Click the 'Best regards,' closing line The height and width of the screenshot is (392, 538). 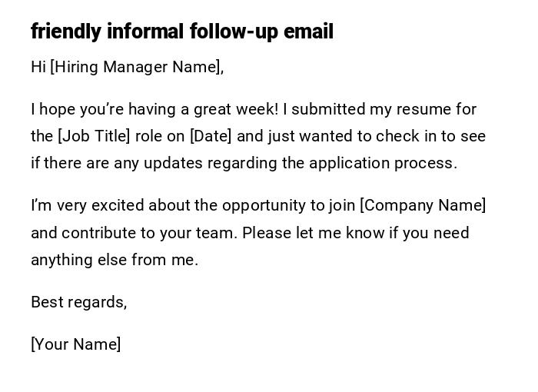[78, 302]
